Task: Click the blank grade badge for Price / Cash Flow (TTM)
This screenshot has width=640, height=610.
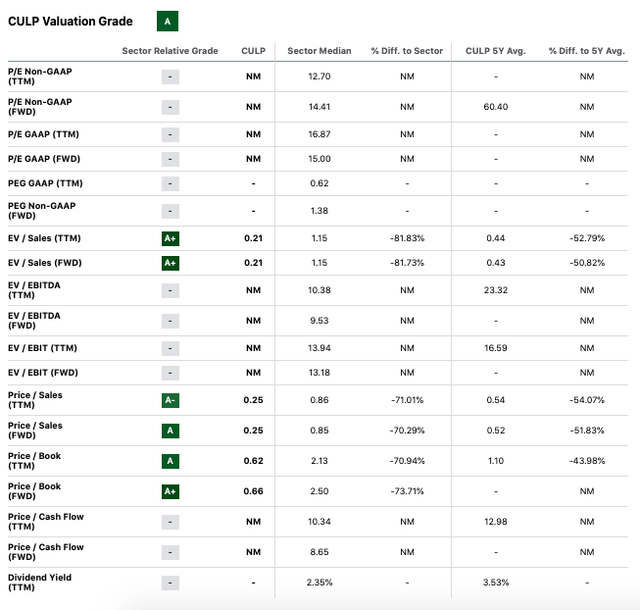Action: tap(170, 522)
